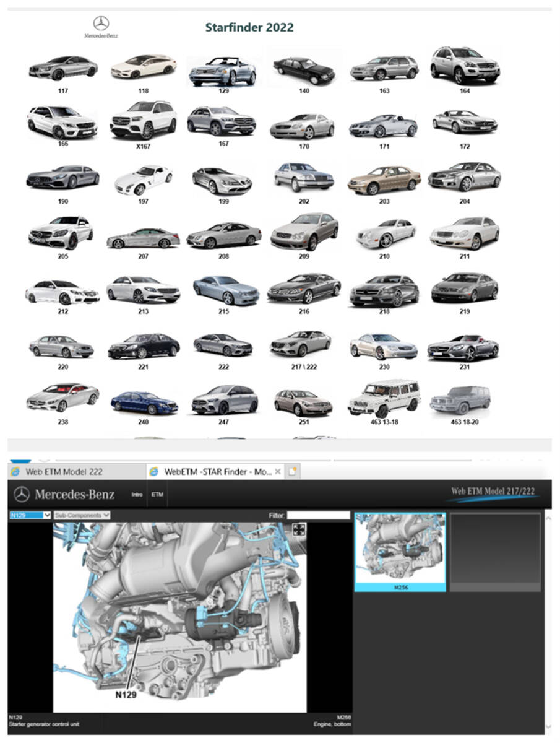Click the N129 label on the diagram
Viewport: 560px width, 743px height.
[126, 695]
